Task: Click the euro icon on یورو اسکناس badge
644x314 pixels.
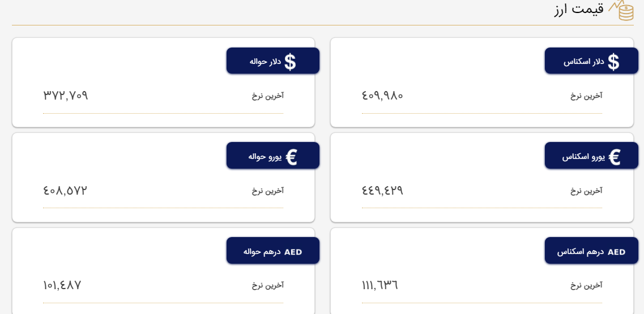Action: pyautogui.click(x=614, y=157)
